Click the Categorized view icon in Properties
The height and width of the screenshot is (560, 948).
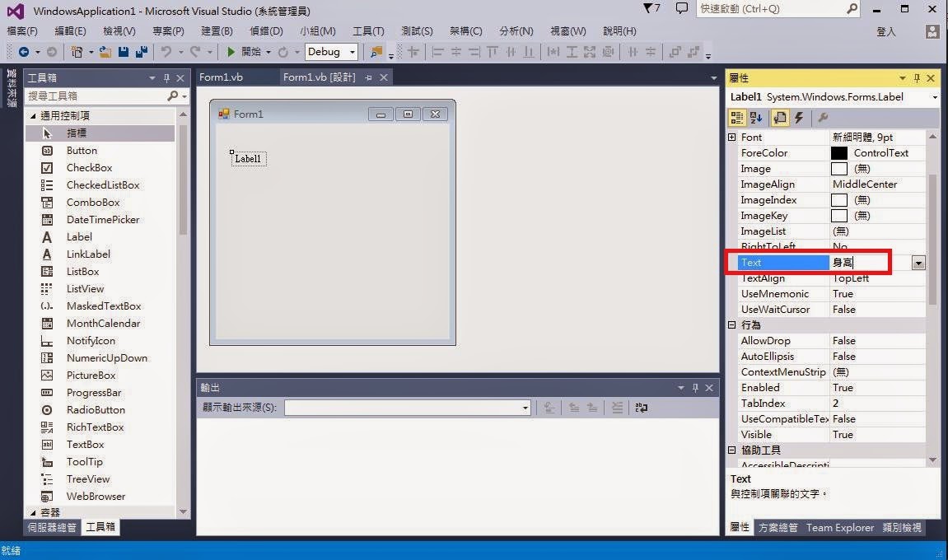point(736,118)
